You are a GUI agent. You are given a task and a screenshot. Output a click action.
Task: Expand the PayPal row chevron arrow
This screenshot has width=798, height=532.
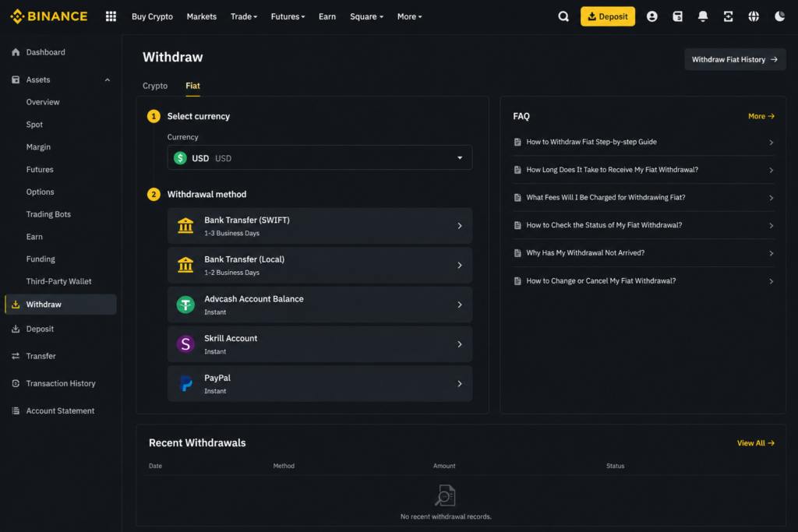pyautogui.click(x=460, y=384)
